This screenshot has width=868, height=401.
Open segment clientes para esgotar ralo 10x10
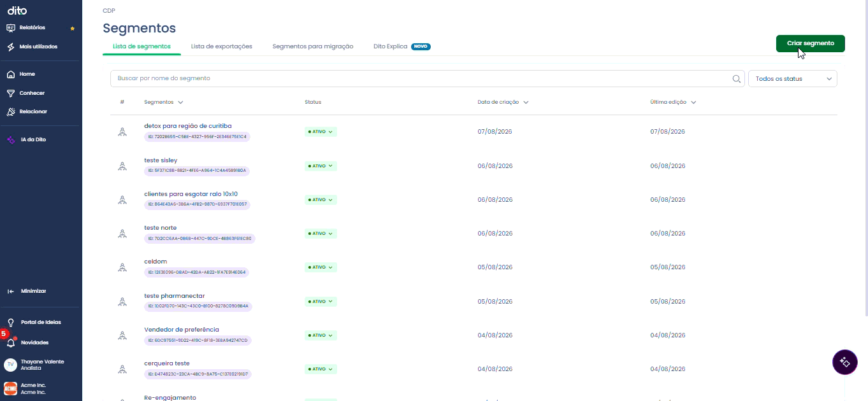tap(191, 194)
